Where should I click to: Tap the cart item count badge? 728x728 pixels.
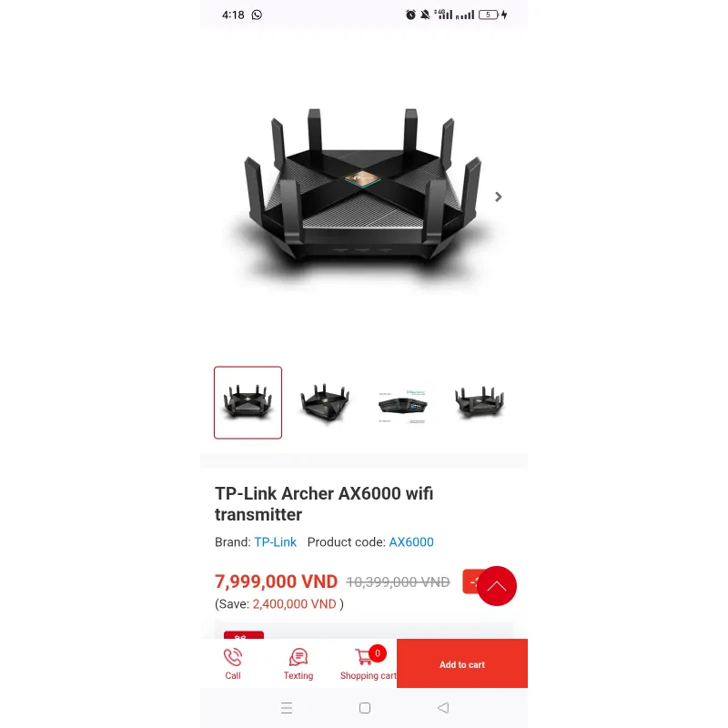[378, 653]
